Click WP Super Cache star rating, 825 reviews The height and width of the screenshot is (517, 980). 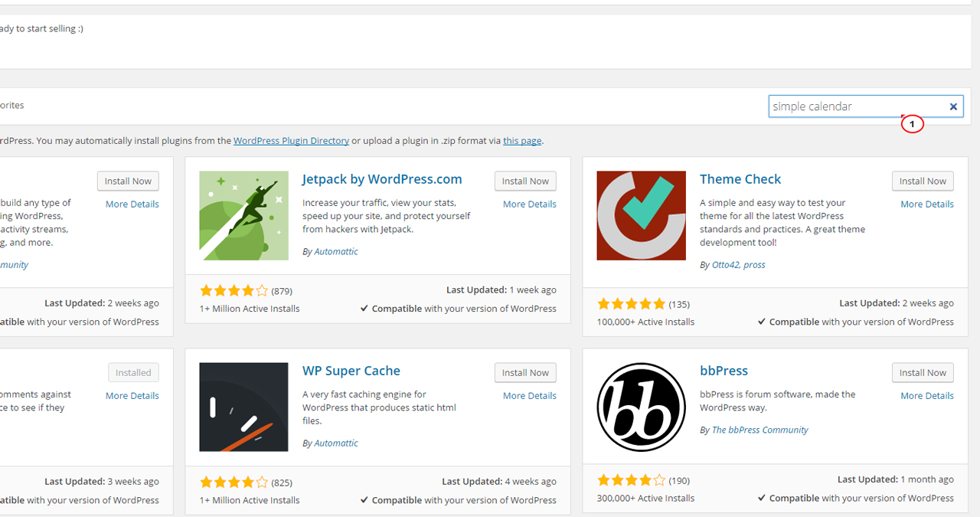pyautogui.click(x=234, y=483)
